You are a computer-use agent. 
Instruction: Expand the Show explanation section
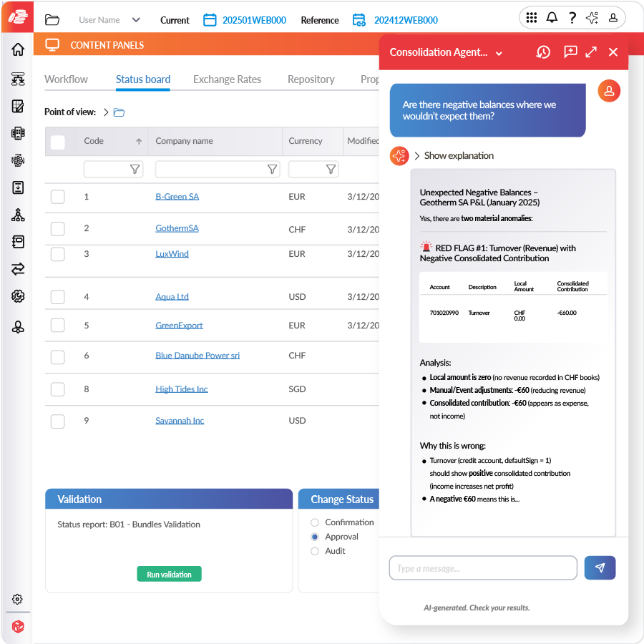click(x=417, y=155)
